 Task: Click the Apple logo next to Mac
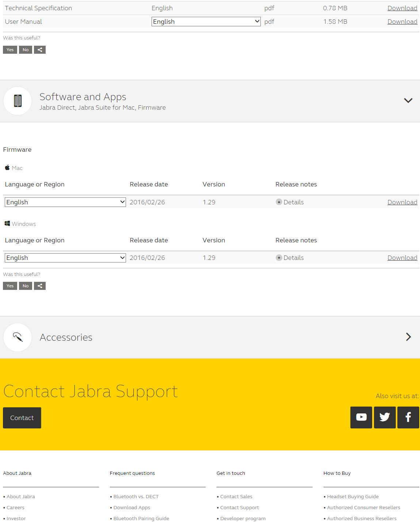7,168
